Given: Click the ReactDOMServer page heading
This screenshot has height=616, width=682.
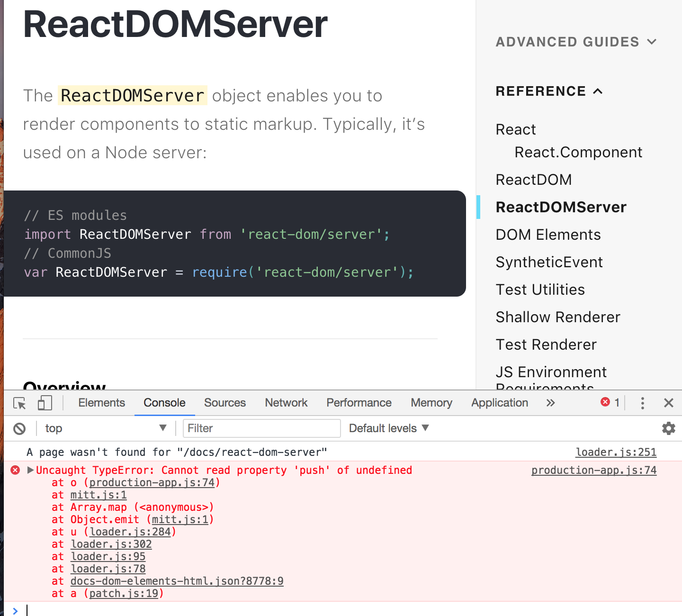Looking at the screenshot, I should coord(175,24).
